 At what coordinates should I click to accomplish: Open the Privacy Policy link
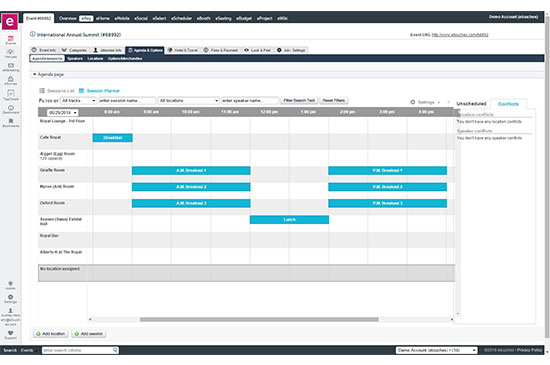click(x=529, y=350)
